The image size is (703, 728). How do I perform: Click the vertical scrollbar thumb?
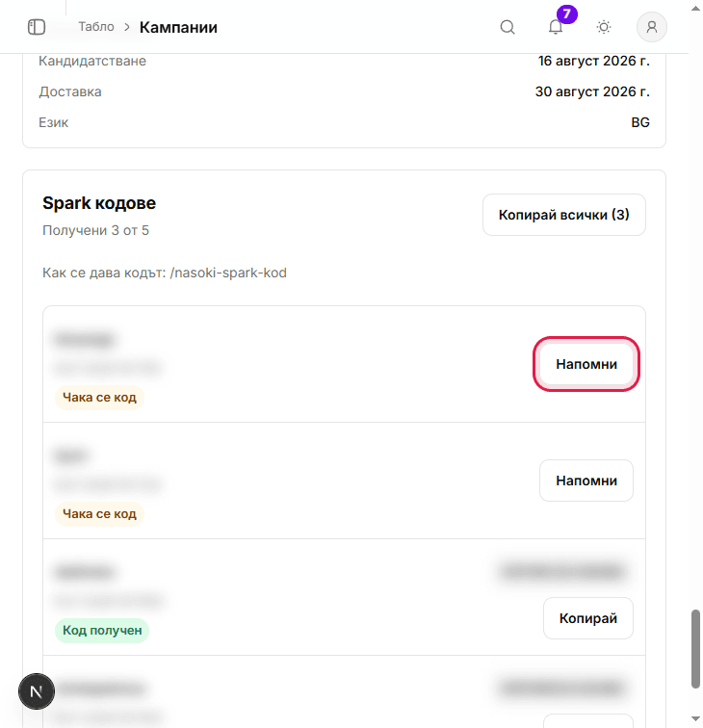(695, 649)
